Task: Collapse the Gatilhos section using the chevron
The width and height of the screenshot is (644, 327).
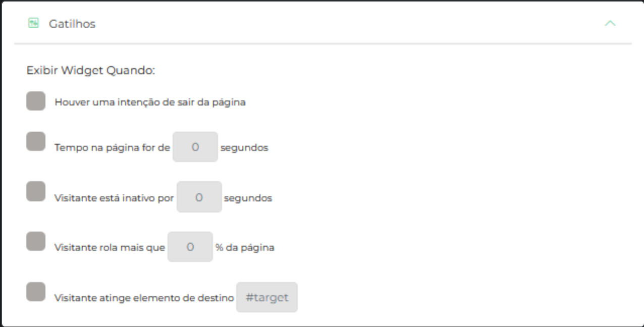Action: (610, 23)
